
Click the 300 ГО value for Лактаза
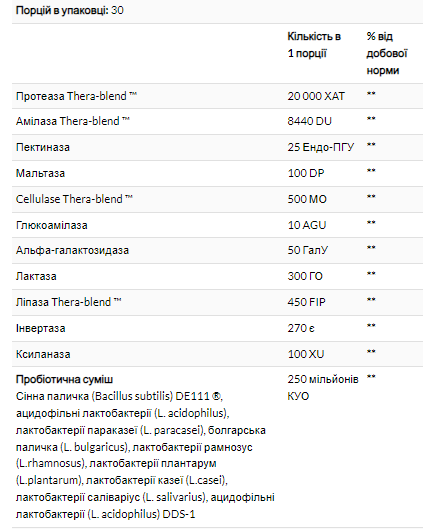tap(305, 276)
